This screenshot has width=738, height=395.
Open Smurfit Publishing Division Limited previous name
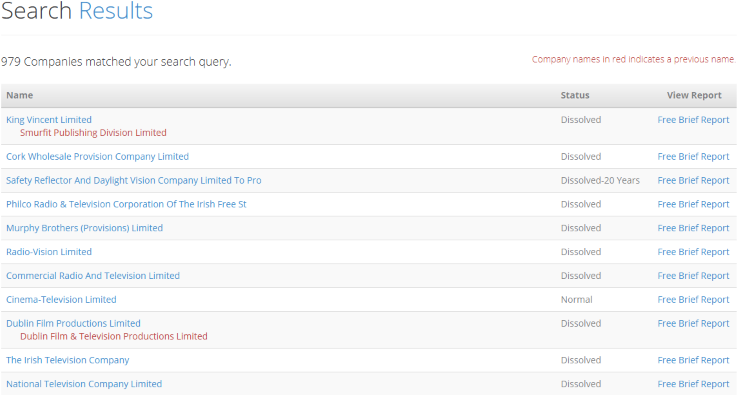[x=93, y=133]
